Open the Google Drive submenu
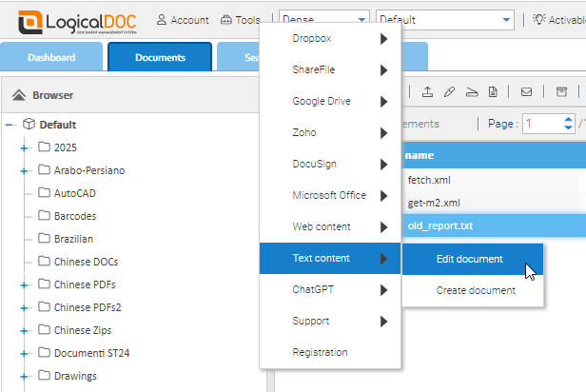 pyautogui.click(x=330, y=101)
